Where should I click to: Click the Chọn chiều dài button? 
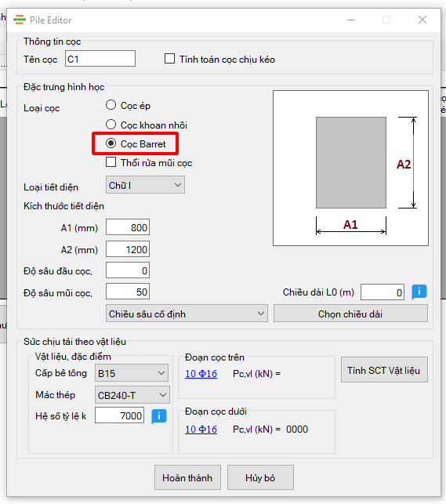point(350,314)
